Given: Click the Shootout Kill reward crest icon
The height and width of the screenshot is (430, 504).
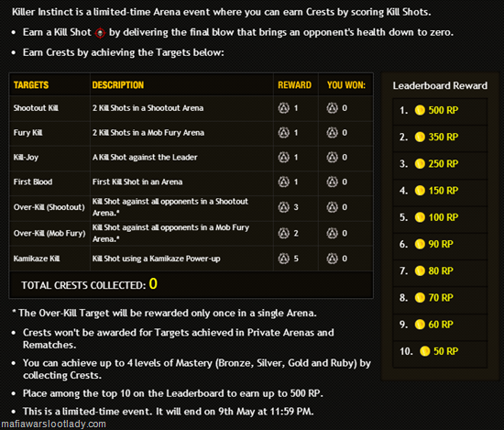Looking at the screenshot, I should tap(283, 108).
